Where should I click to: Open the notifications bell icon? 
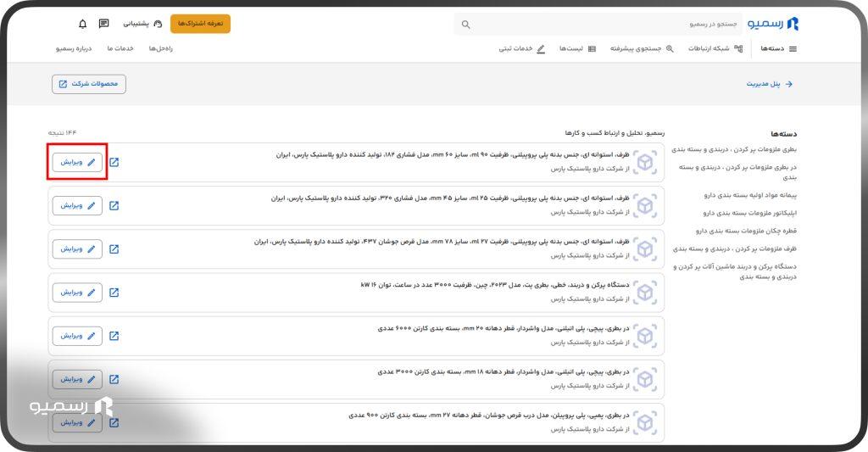coord(83,24)
